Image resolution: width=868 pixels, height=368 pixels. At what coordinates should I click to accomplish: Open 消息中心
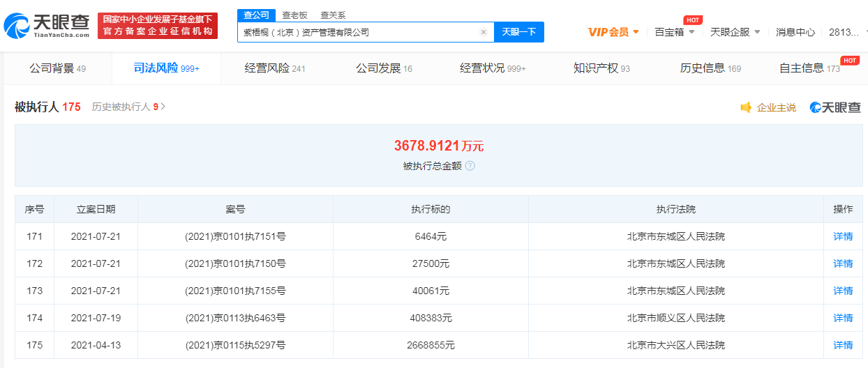(795, 32)
